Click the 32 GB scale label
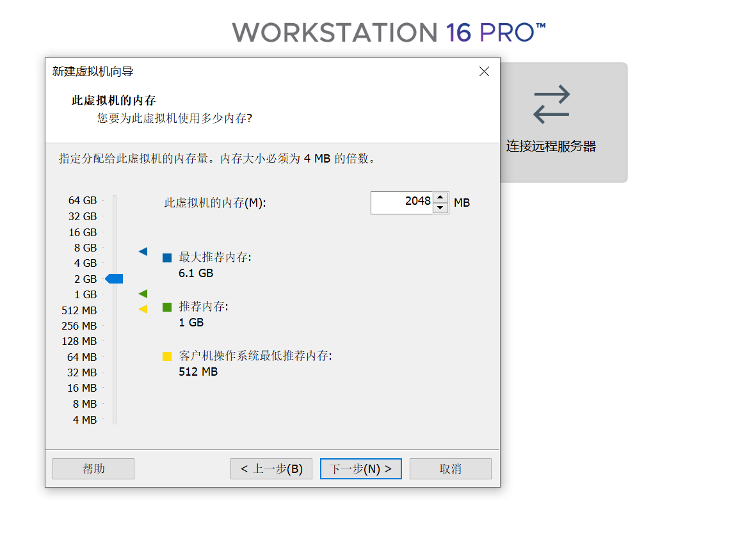 (x=83, y=216)
